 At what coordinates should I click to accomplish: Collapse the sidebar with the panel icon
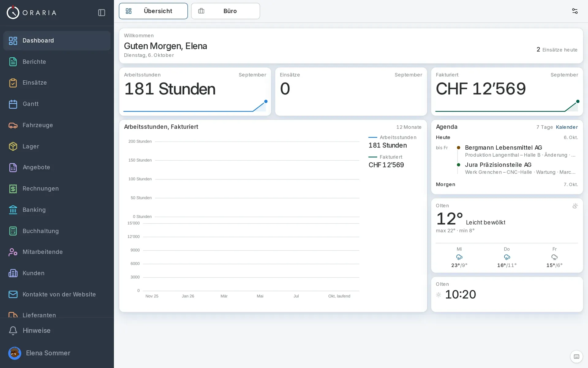tap(102, 13)
